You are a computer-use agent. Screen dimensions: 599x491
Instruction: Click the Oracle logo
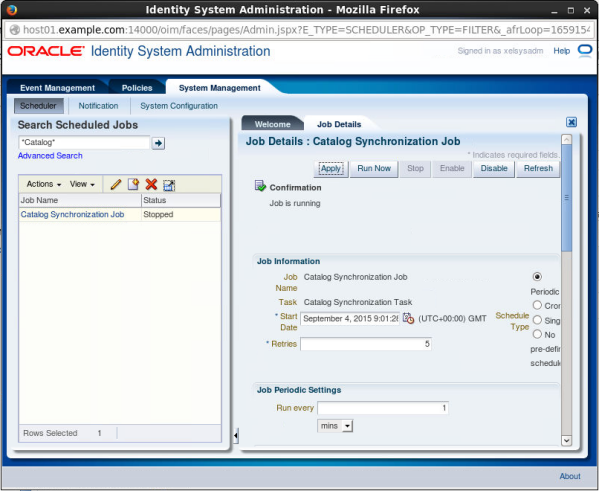46,51
